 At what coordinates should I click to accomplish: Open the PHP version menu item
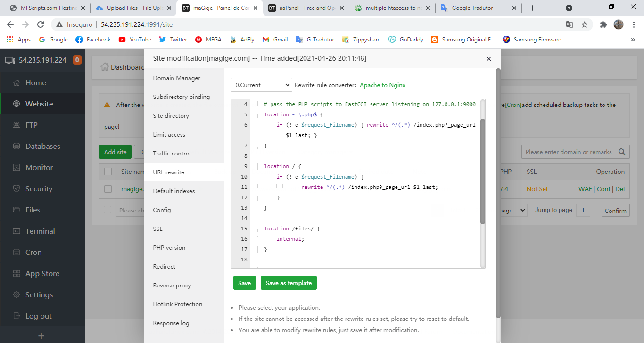tap(169, 248)
